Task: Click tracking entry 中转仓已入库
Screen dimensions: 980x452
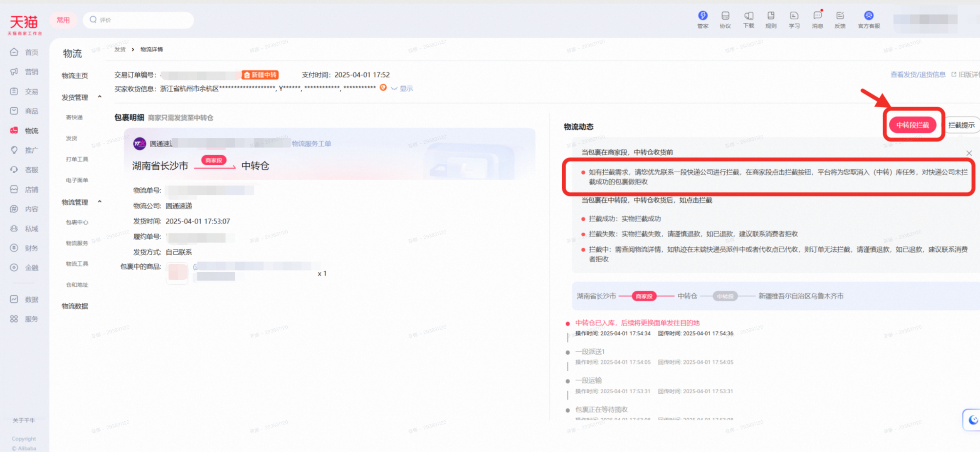Action: click(637, 323)
